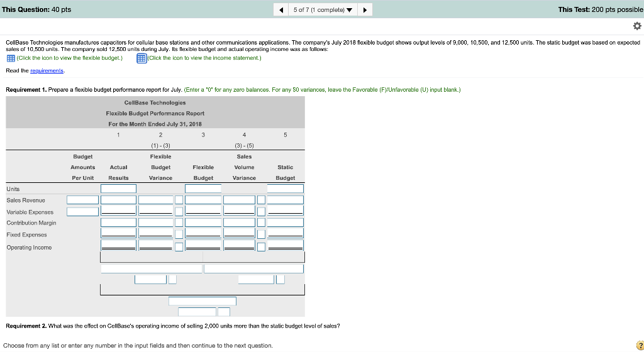Viewport: 644px width, 352px height.
Task: Open Operating Income flexible budget variance F/U selector
Action: (x=179, y=247)
